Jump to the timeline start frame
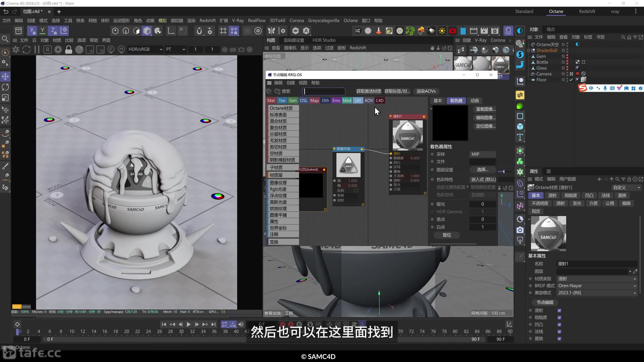644x362 pixels. (x=164, y=324)
